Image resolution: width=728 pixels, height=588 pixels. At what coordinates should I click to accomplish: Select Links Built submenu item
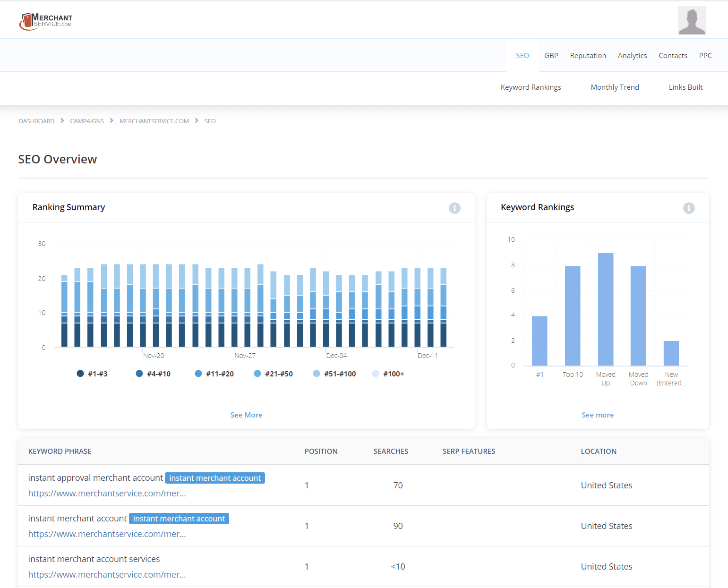pos(685,87)
